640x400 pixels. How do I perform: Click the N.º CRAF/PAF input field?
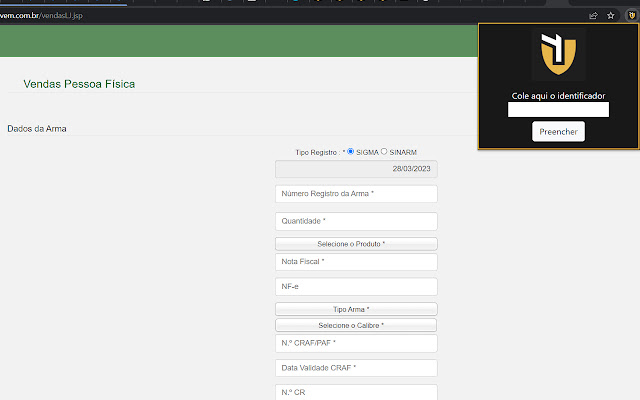click(356, 343)
